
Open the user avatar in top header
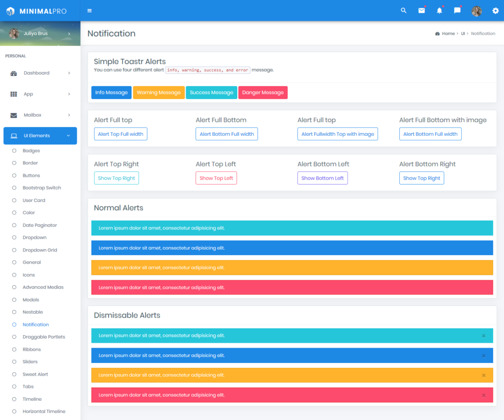coord(476,11)
